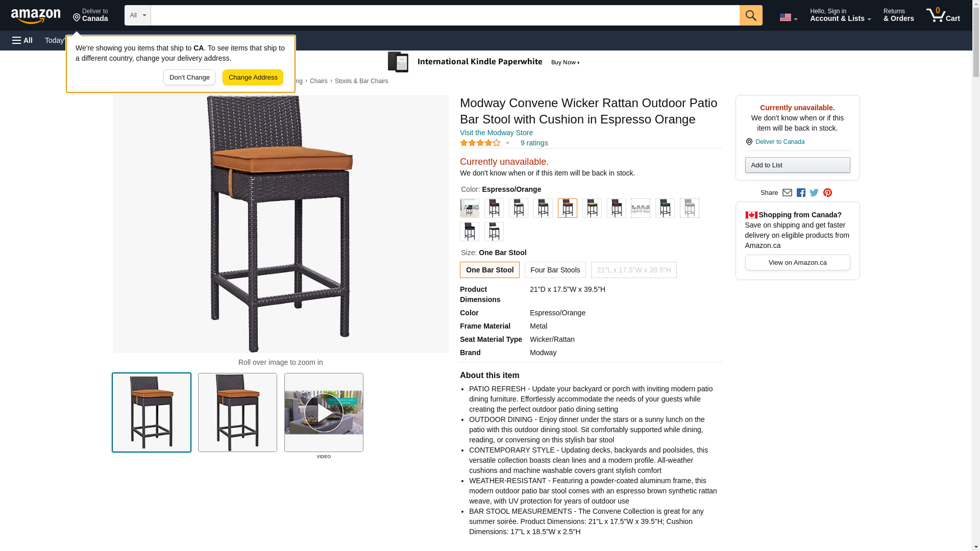Choose the first color swatch variant
Viewport: 980px width, 551px height.
pyautogui.click(x=469, y=208)
